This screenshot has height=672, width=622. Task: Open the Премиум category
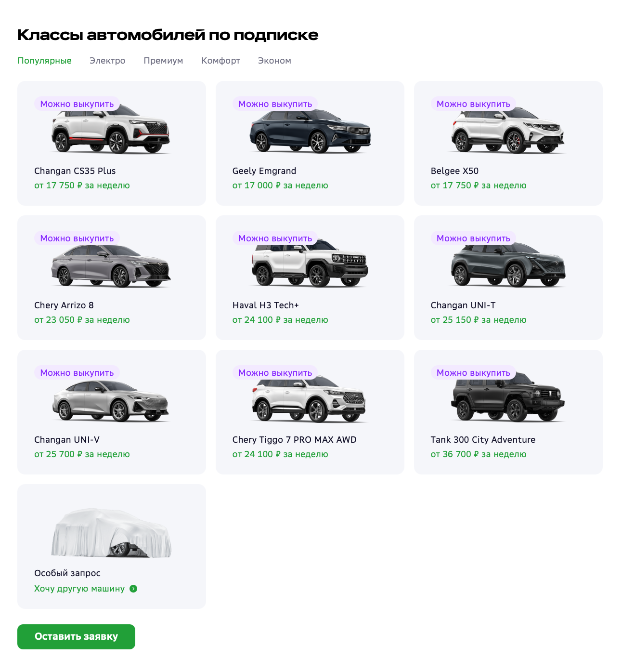(163, 60)
